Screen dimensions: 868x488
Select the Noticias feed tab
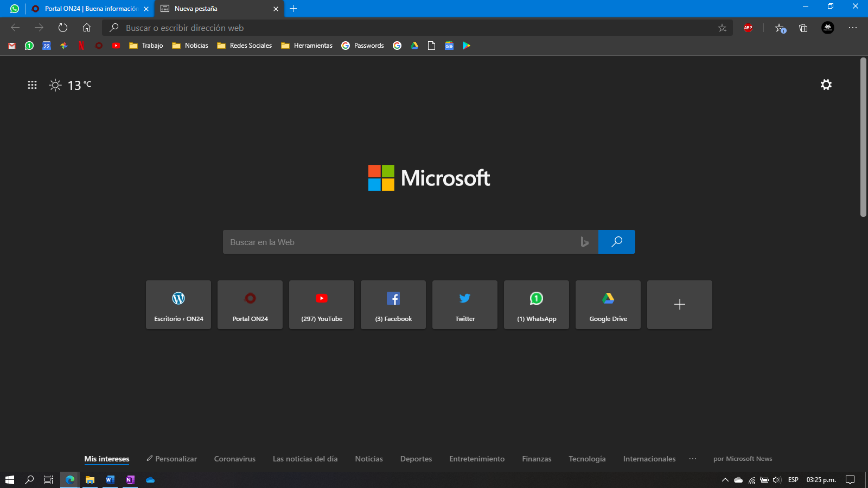coord(369,459)
